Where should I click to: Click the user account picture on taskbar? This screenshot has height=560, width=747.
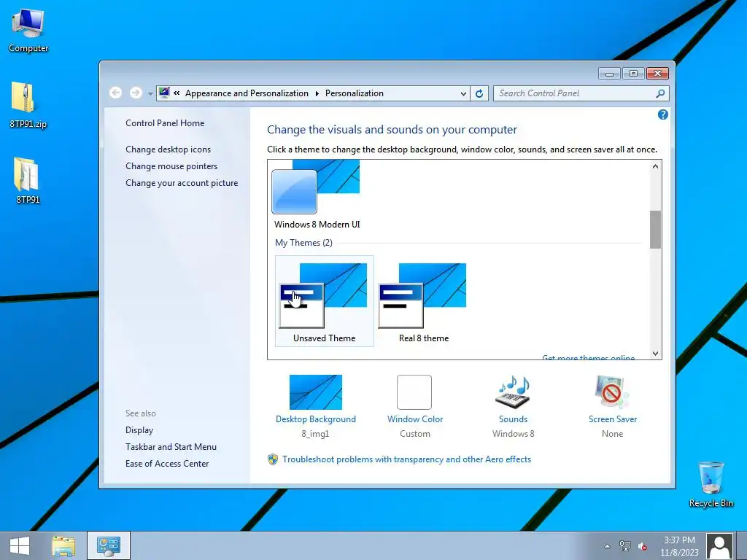(x=719, y=546)
